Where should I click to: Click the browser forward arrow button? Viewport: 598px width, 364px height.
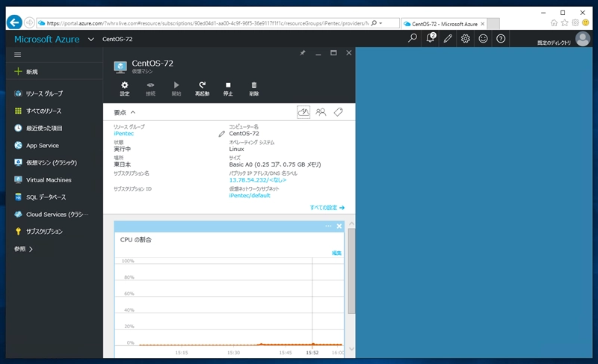pos(29,23)
